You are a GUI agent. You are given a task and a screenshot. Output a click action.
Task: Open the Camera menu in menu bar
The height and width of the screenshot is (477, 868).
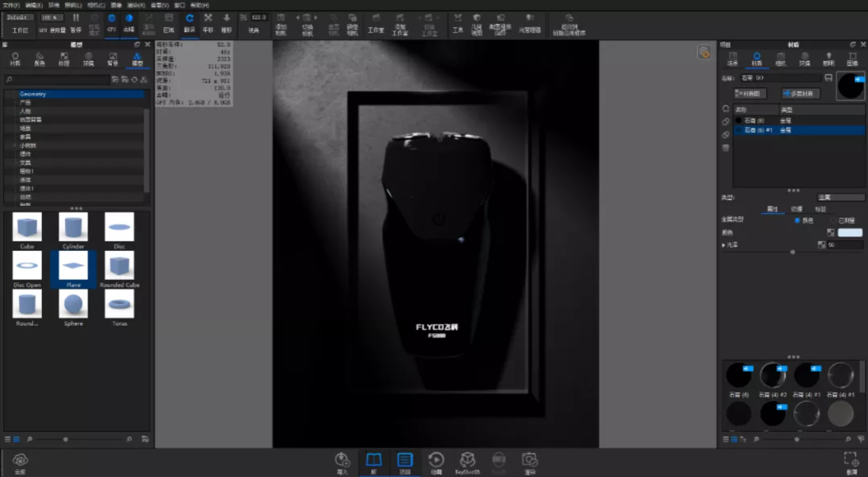coord(96,5)
